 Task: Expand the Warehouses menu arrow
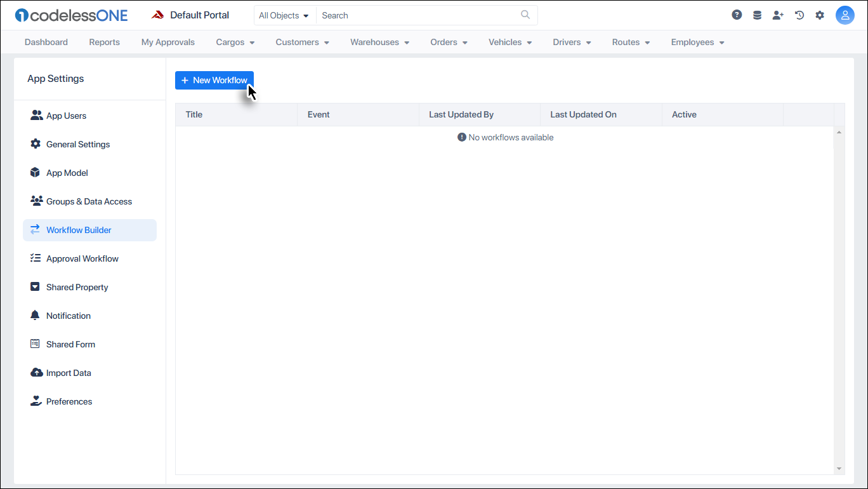coord(407,43)
